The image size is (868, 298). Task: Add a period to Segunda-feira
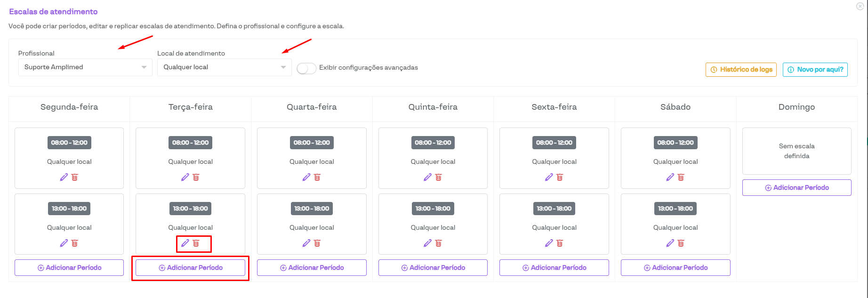tap(69, 267)
